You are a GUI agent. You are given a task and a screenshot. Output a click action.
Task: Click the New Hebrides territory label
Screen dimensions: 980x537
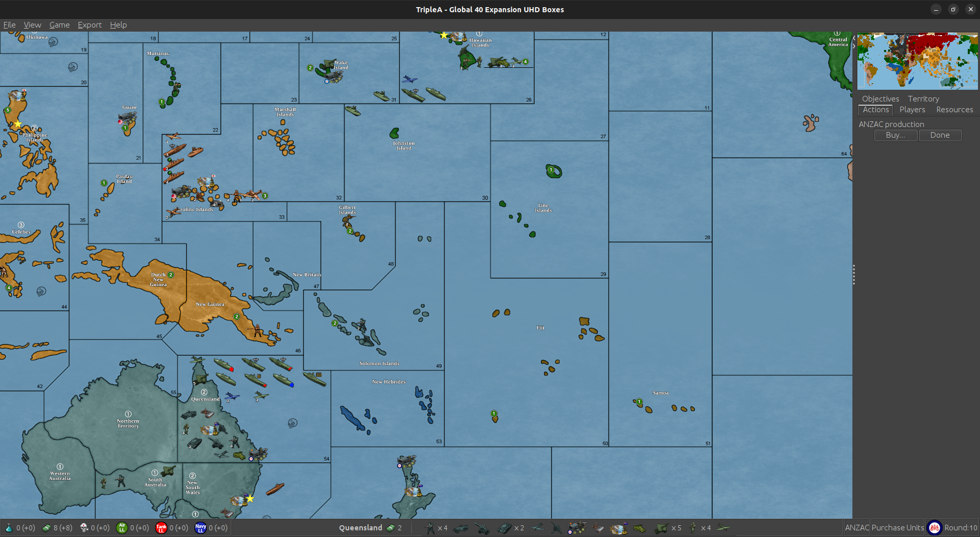coord(389,381)
